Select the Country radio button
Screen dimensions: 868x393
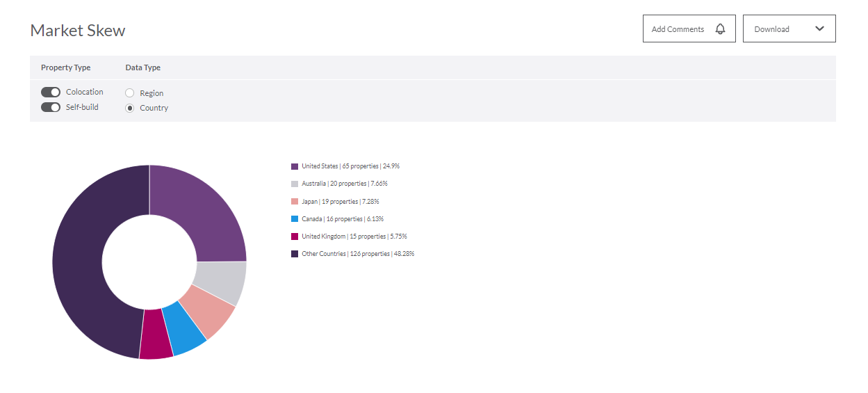coord(130,108)
